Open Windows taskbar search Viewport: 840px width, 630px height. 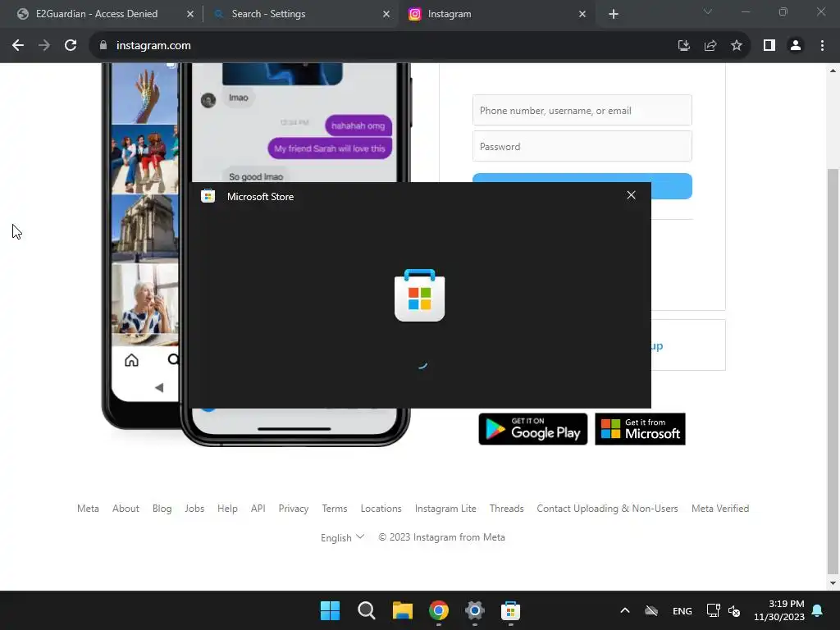(367, 610)
